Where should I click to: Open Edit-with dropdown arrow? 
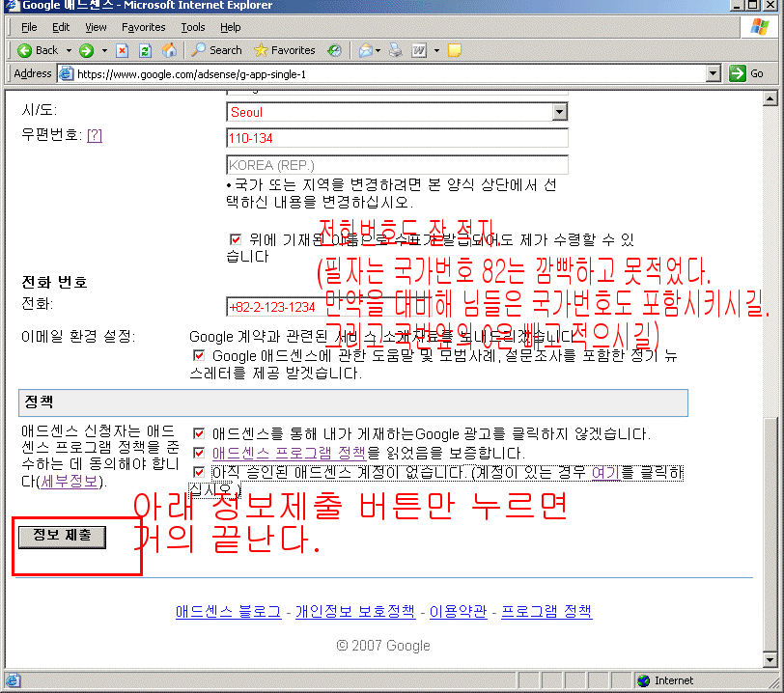(436, 50)
